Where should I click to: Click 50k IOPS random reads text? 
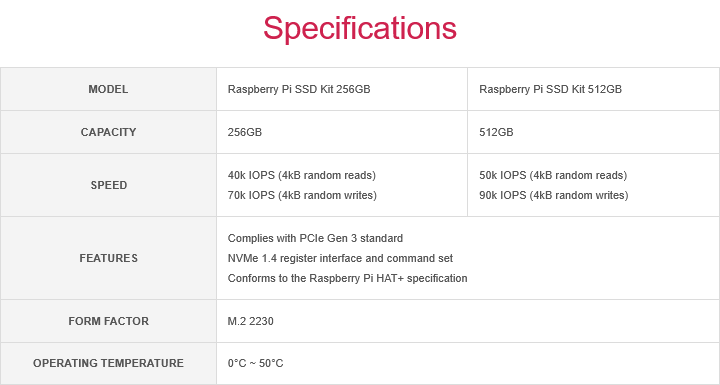(x=553, y=176)
